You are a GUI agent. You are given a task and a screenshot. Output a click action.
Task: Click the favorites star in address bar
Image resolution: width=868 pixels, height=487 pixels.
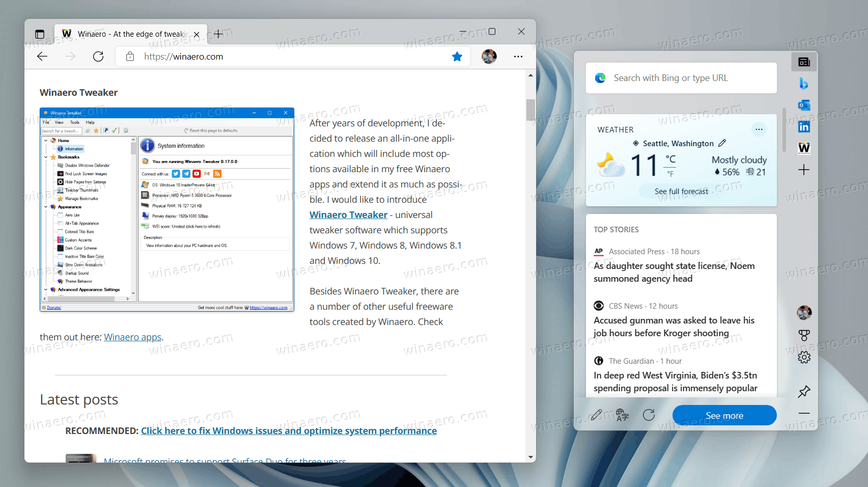pos(457,57)
